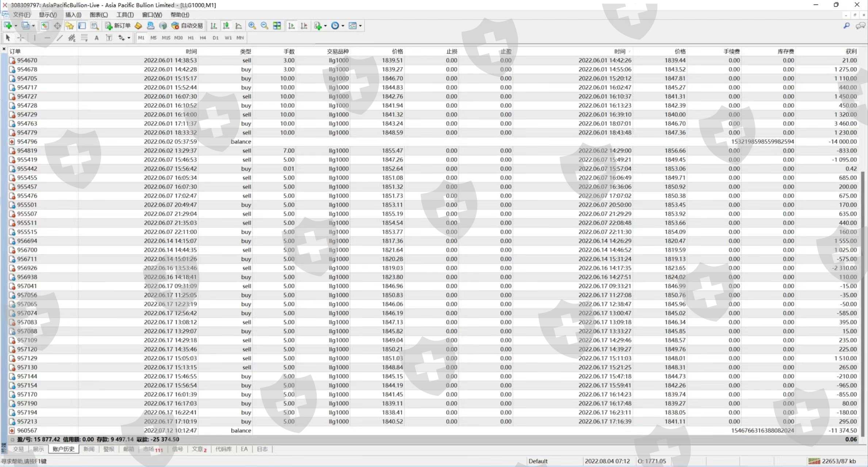Select the crosshair cursor tool
868x467 pixels.
tap(21, 38)
